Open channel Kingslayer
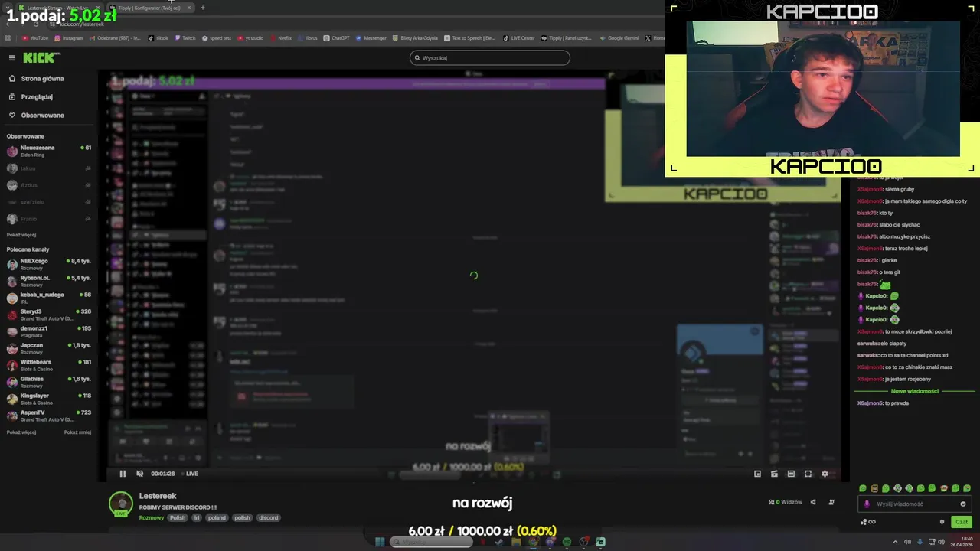This screenshot has height=551, width=980. [x=48, y=399]
